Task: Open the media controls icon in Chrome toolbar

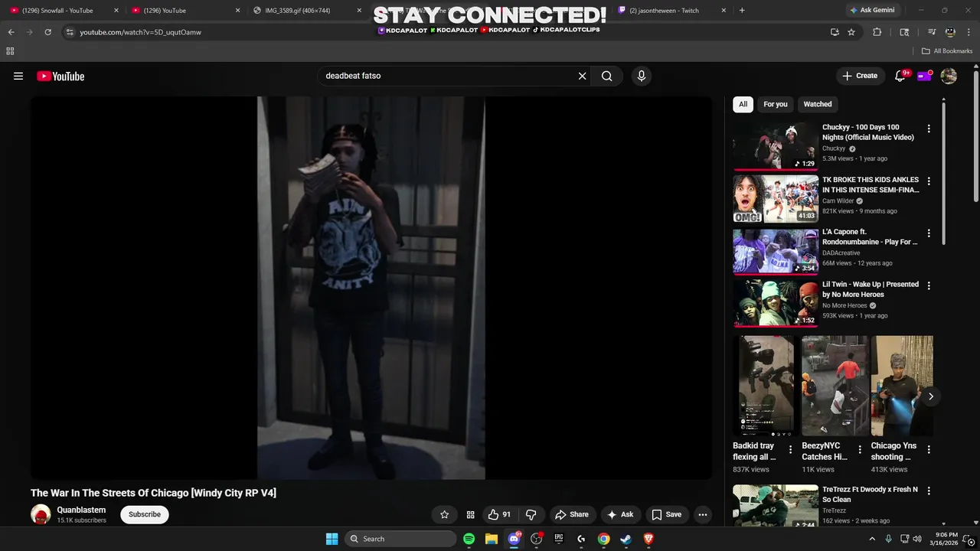Action: click(932, 32)
